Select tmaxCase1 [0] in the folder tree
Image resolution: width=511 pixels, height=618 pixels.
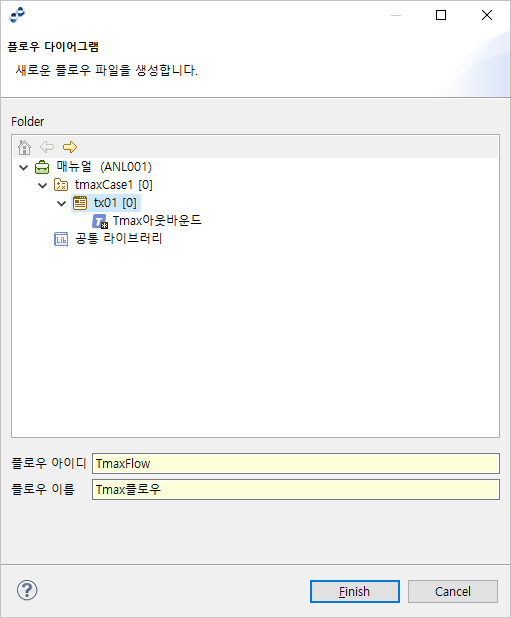pyautogui.click(x=113, y=185)
